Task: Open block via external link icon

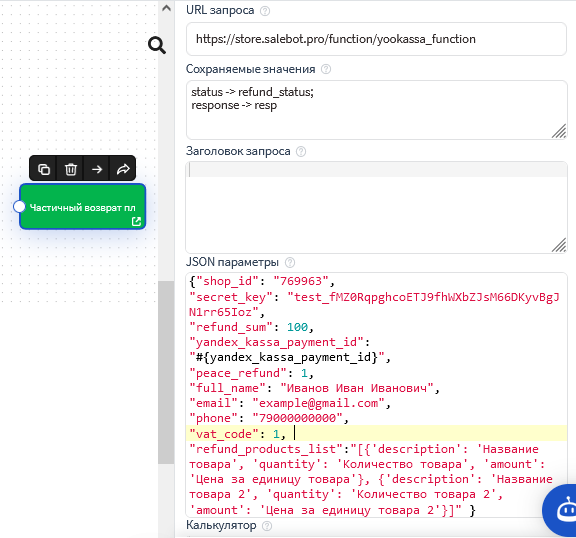Action: (x=136, y=221)
